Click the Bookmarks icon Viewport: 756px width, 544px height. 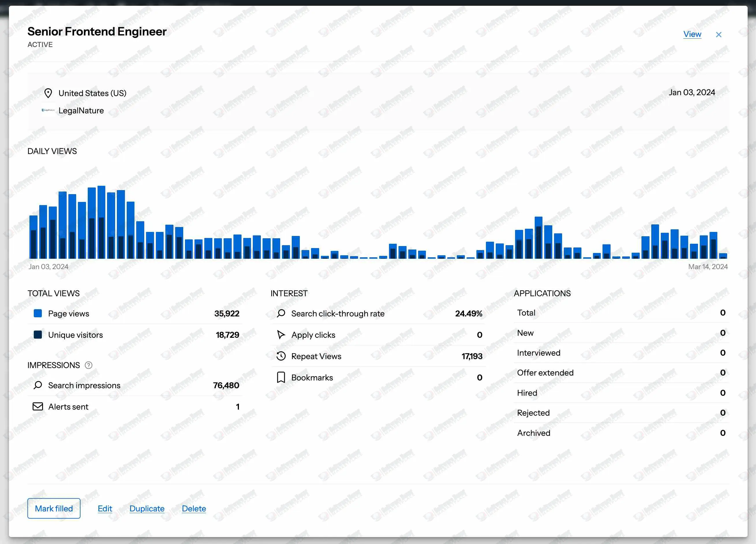click(x=281, y=377)
